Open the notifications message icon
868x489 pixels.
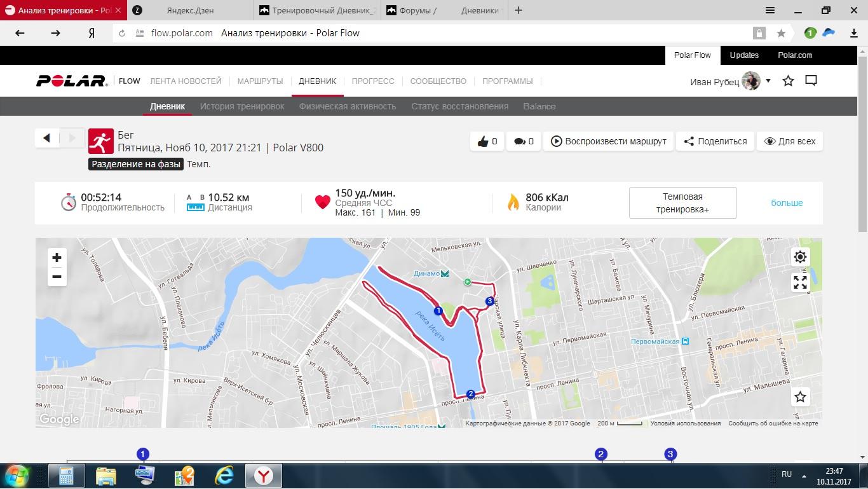coord(811,81)
